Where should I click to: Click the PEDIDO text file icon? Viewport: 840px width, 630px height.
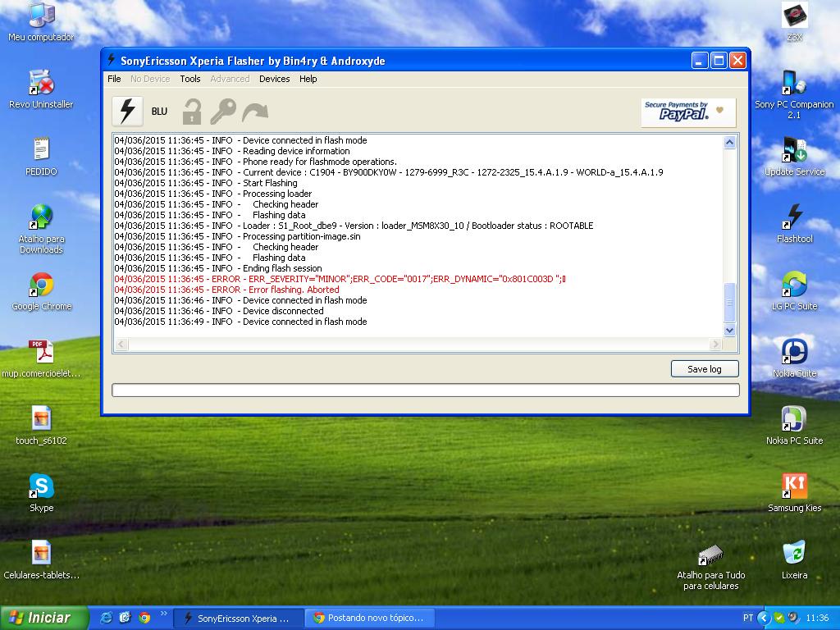[x=41, y=157]
